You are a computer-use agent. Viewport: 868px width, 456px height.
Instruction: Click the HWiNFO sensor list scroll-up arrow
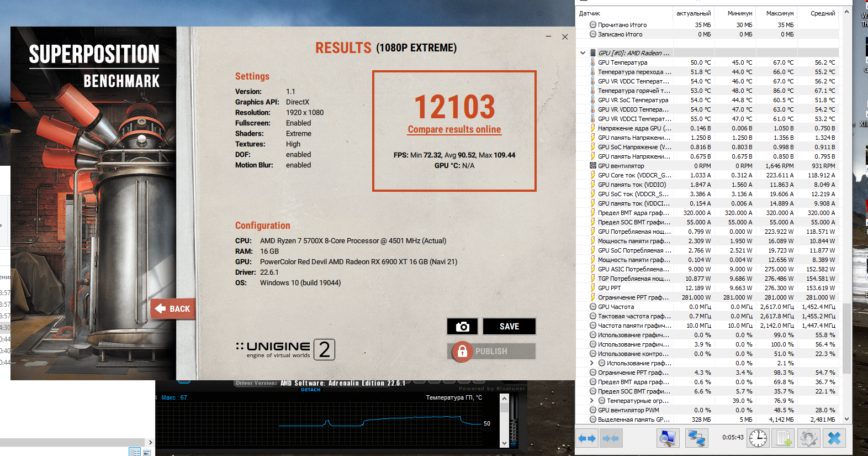point(847,12)
